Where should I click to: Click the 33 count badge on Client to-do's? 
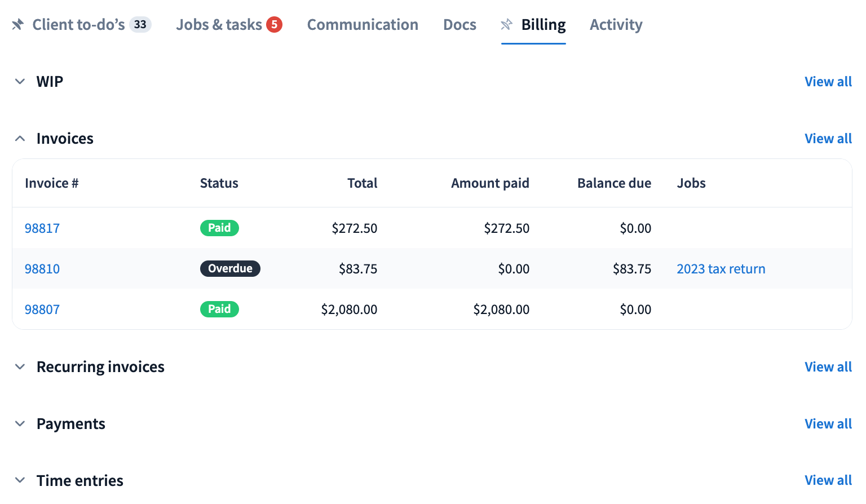[140, 25]
